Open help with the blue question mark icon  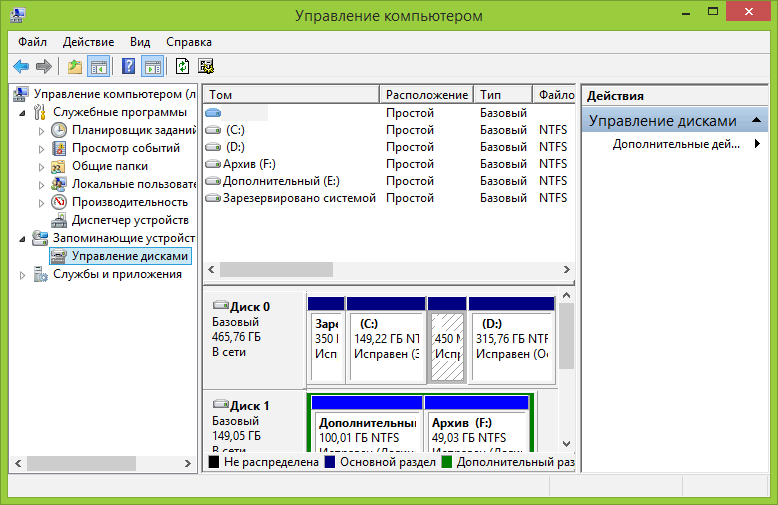click(x=129, y=67)
